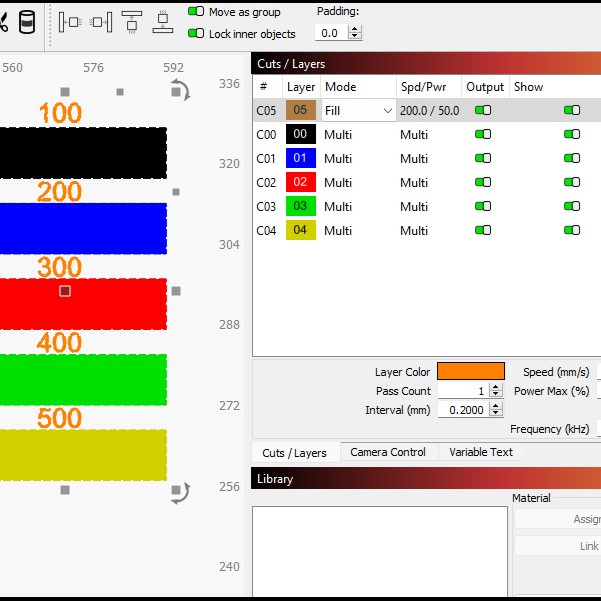Screen dimensions: 601x601
Task: Disable output for layer C01
Action: 483,158
